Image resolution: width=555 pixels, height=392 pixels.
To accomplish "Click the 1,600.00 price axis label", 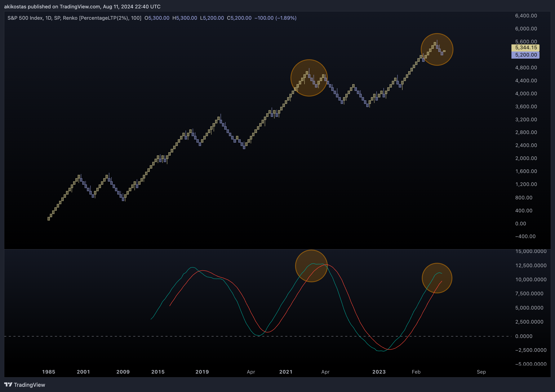I will tap(526, 171).
